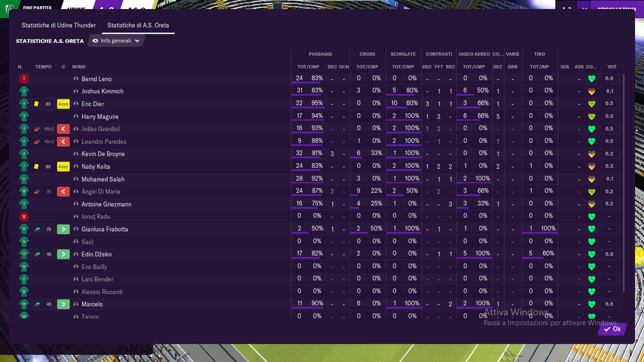Screen dimensions: 644x362
Task: Sort players by the NOME column header
Action: click(79, 67)
